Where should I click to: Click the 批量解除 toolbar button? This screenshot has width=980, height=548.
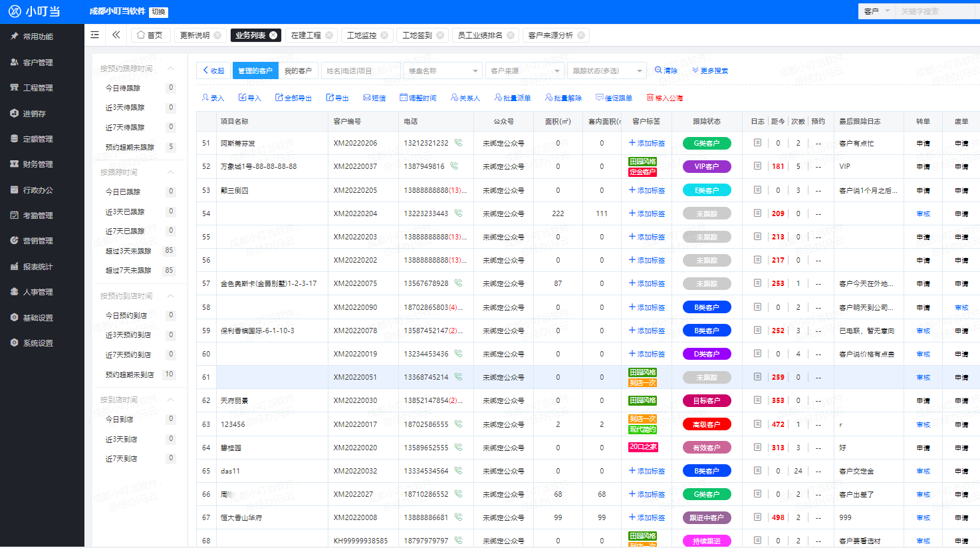click(564, 98)
